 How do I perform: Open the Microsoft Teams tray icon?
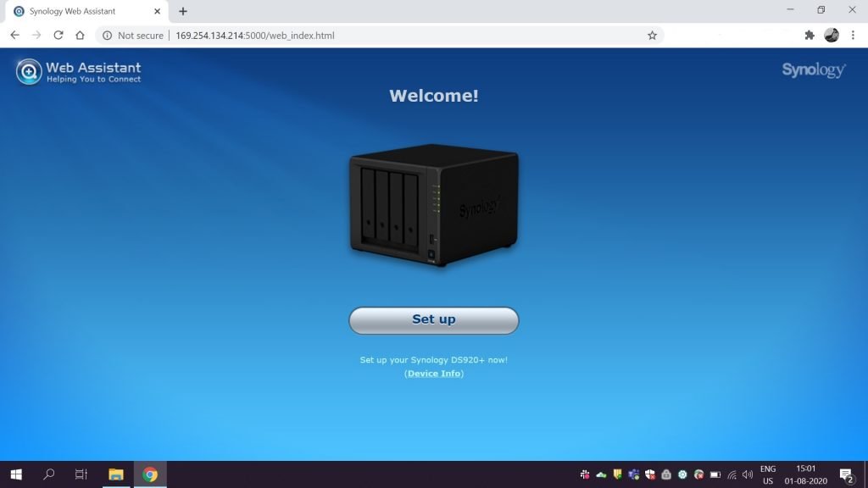point(634,474)
